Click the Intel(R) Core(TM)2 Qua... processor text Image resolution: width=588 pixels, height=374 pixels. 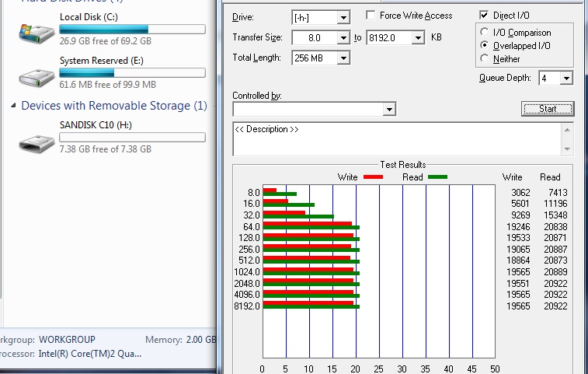90,354
